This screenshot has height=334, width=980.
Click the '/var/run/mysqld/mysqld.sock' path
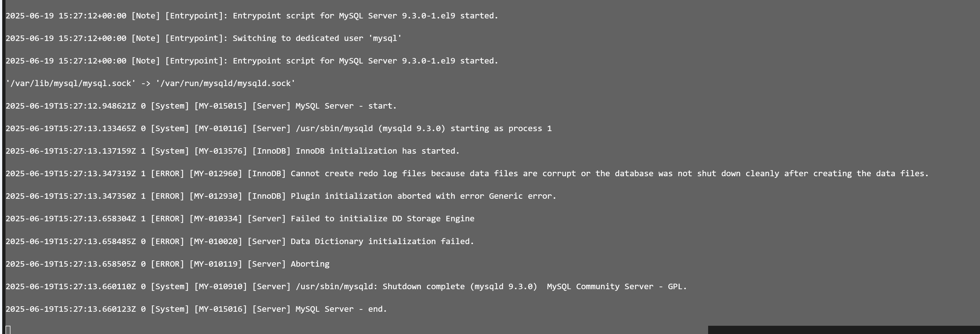pos(225,83)
